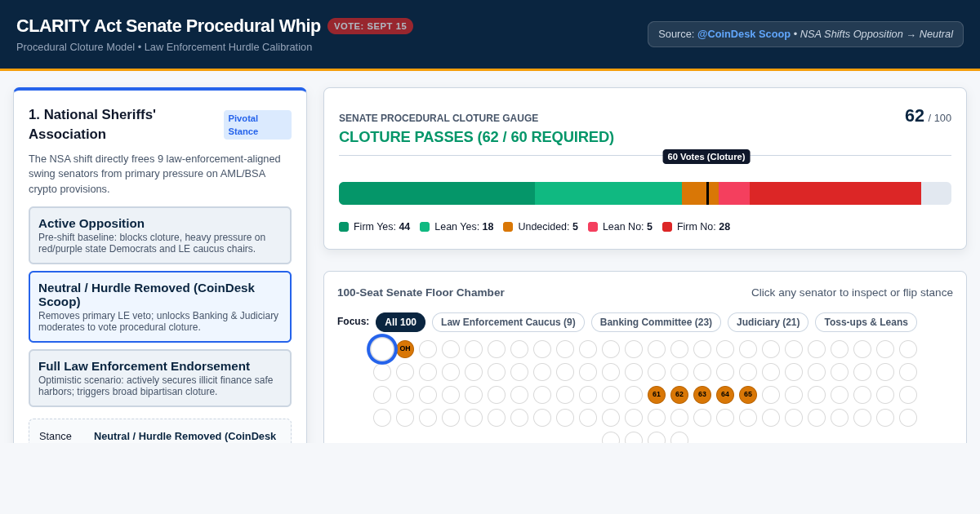
Task: Click the Pivotal Stance tag
Action: click(x=257, y=125)
